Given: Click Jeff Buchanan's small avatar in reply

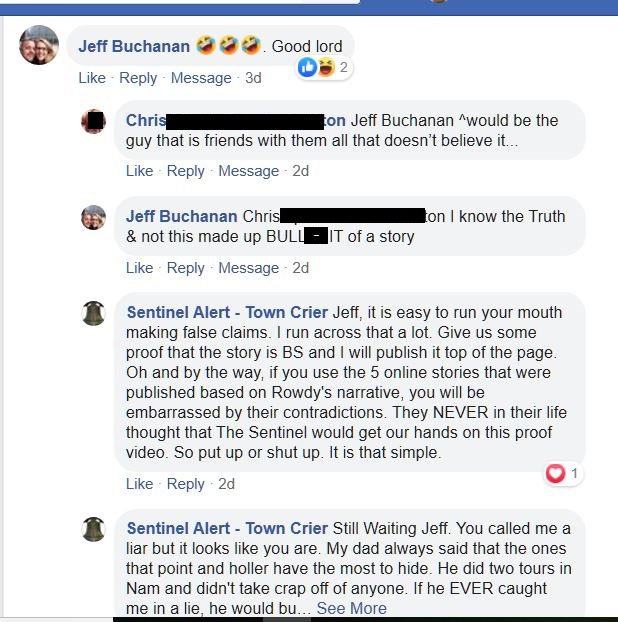Looking at the screenshot, I should 93,217.
